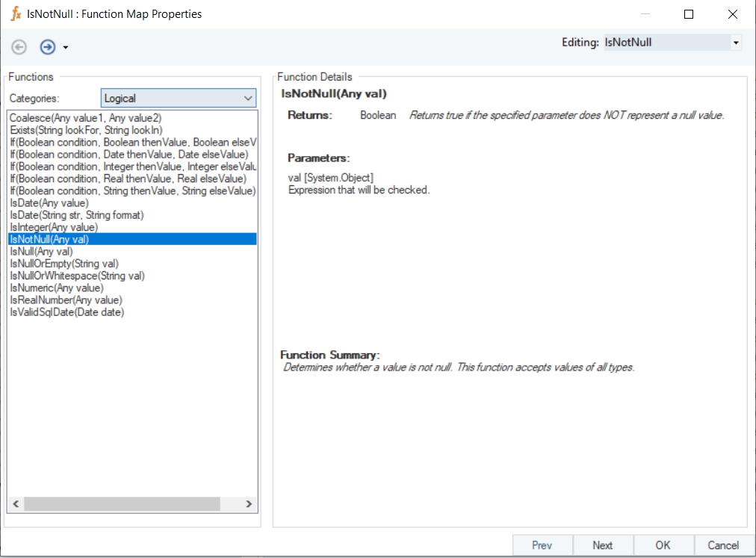Open the forward arrow's dropdown menu
The image size is (756, 558).
point(66,48)
